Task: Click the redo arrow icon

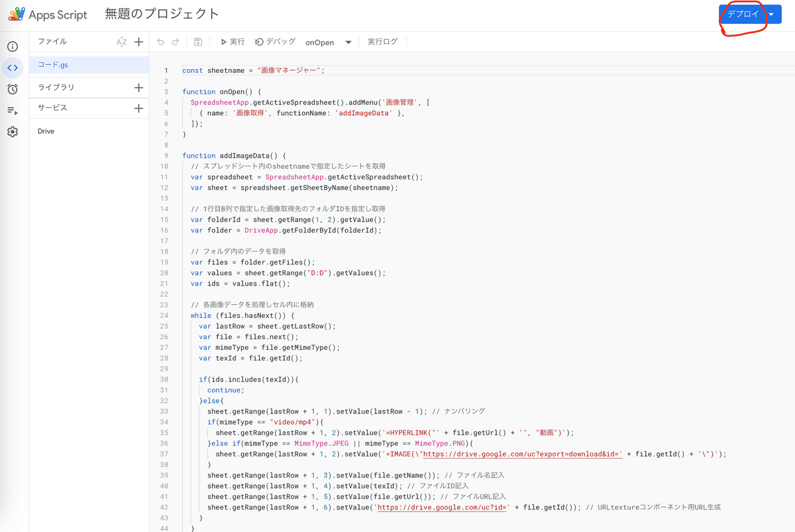Action: (x=176, y=42)
